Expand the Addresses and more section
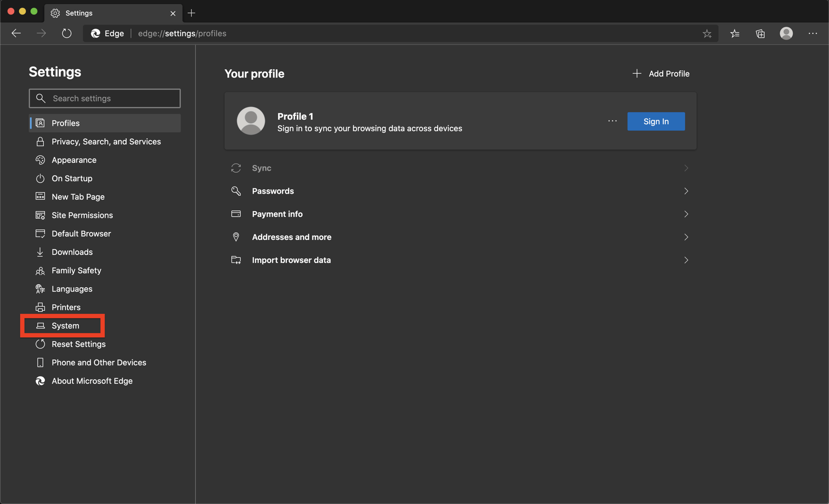Image resolution: width=829 pixels, height=504 pixels. pyautogui.click(x=686, y=237)
